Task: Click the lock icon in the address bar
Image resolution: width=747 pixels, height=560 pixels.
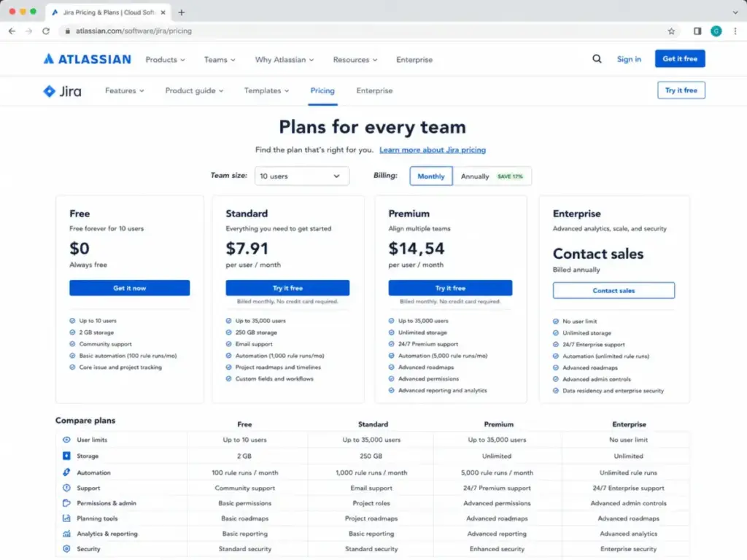Action: tap(68, 31)
